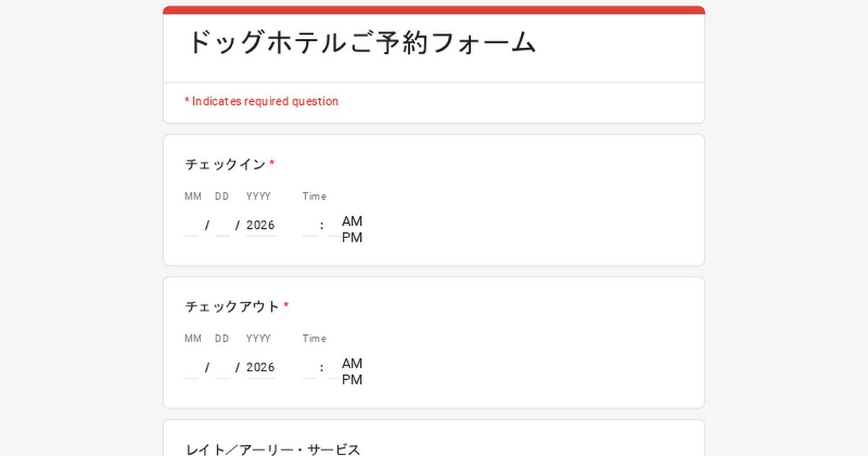Screen dimensions: 868x456
Task: Focus the check-out hour field
Action: (x=310, y=368)
